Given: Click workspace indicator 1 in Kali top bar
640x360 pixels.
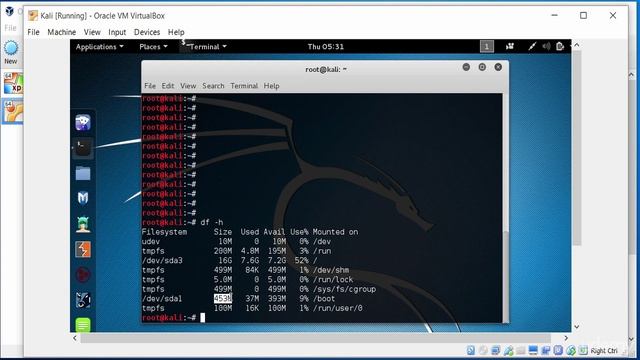Looking at the screenshot, I should 487,47.
